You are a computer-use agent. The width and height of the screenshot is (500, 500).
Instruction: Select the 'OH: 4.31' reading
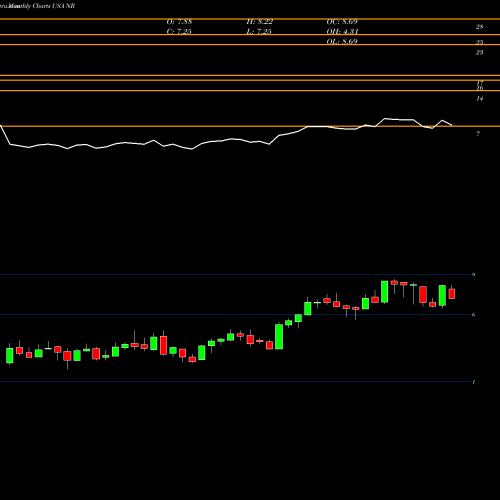(342, 32)
